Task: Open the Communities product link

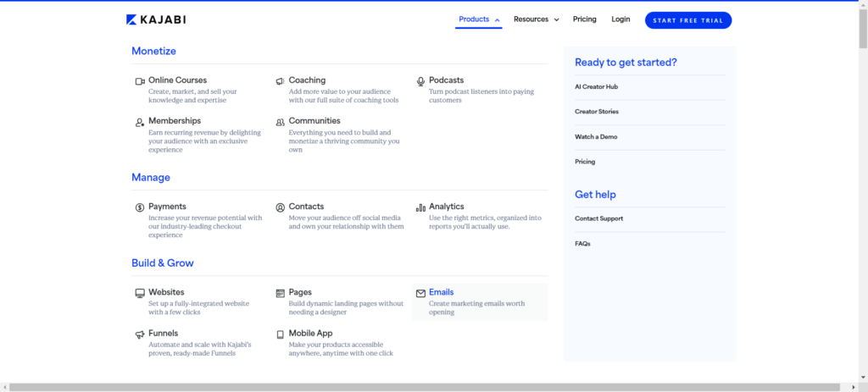Action: coord(314,120)
